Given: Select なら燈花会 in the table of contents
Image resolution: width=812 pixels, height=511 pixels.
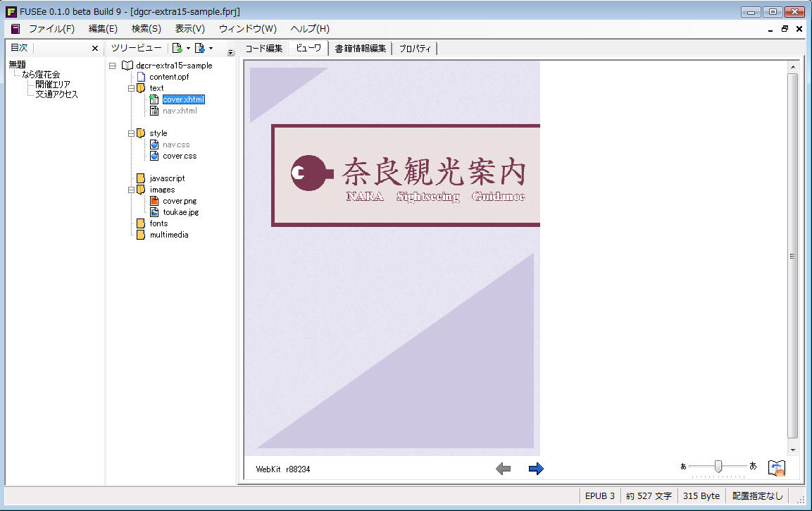Looking at the screenshot, I should click(41, 75).
